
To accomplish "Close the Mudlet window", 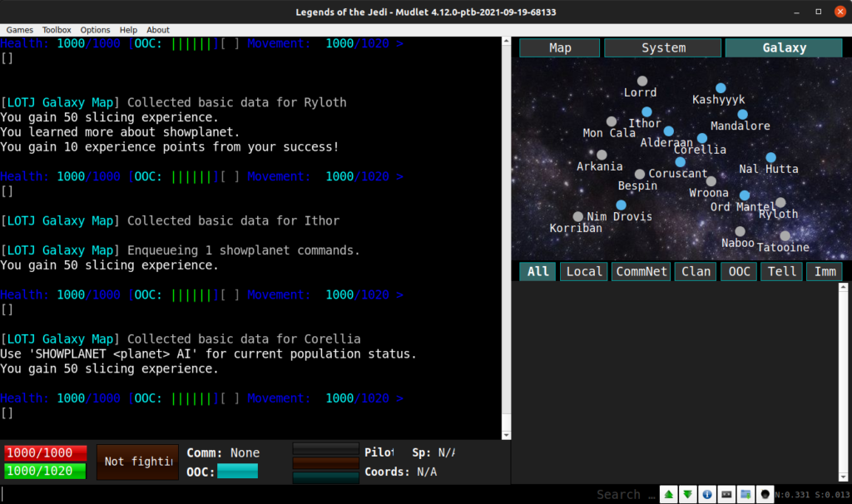I will (840, 12).
